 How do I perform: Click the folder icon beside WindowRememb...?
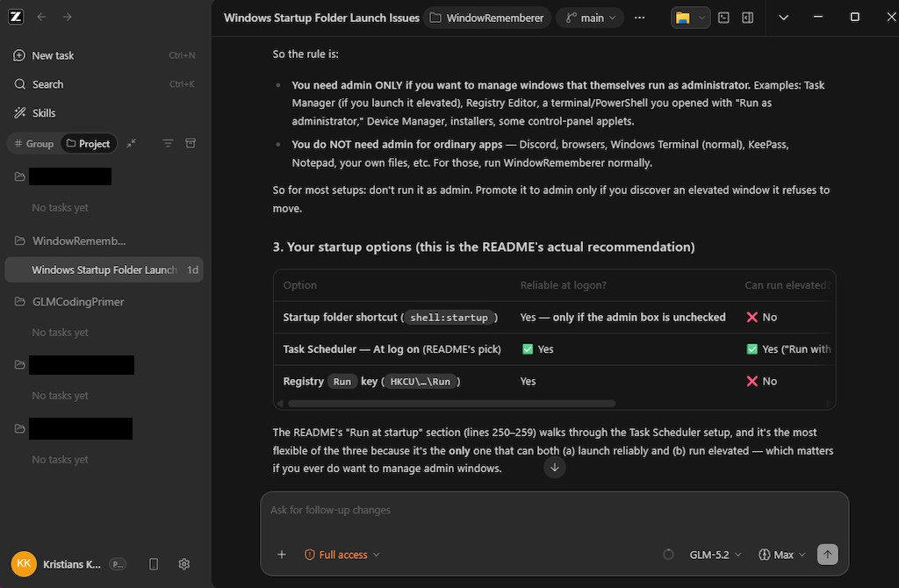[x=20, y=240]
